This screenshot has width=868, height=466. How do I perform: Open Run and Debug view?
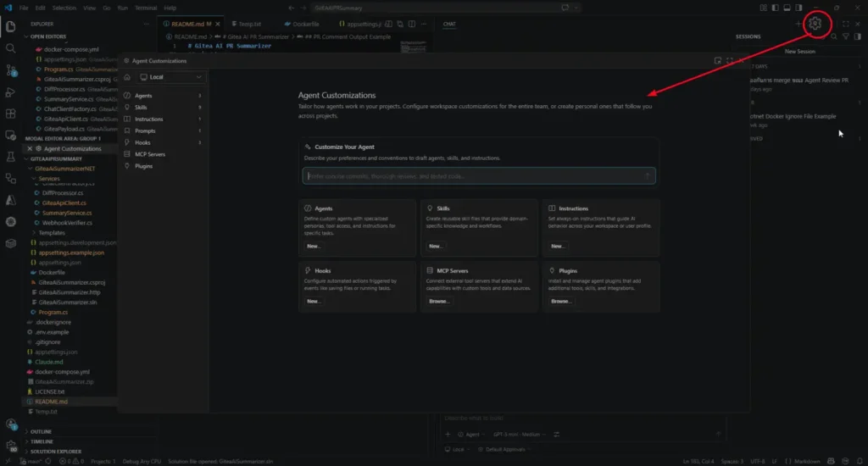click(x=11, y=92)
